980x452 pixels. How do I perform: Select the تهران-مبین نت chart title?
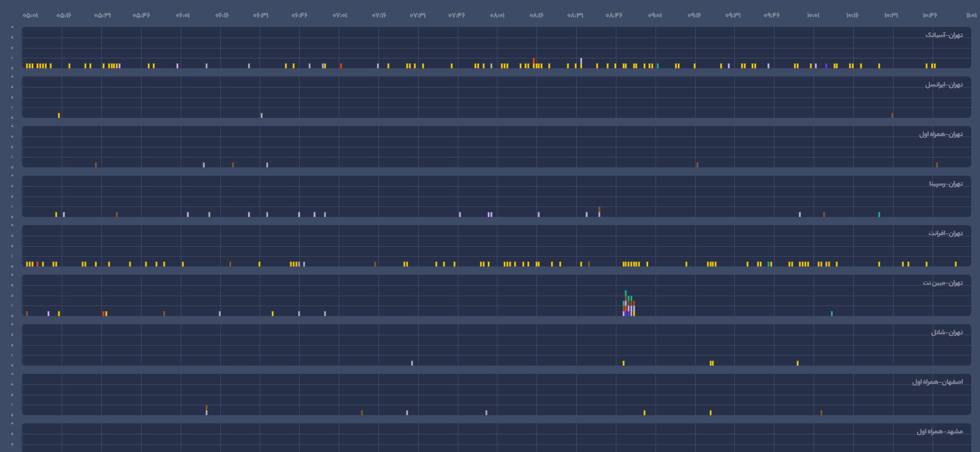pos(943,283)
